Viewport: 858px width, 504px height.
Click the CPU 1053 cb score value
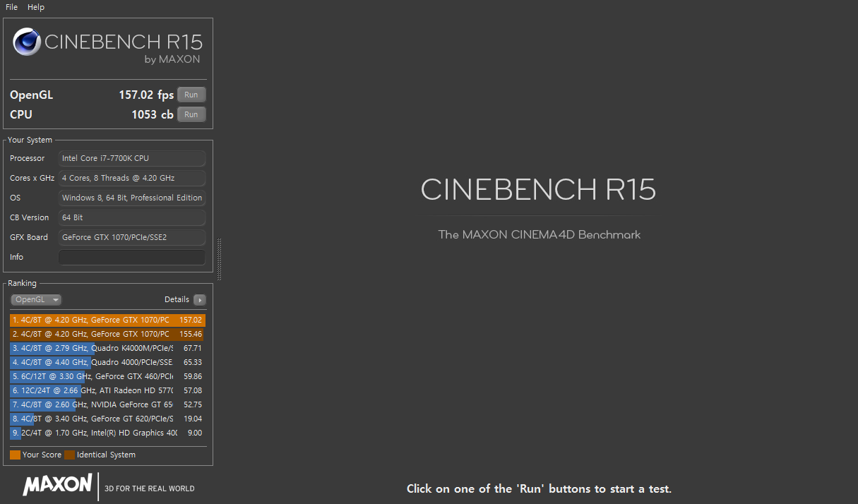pos(153,114)
